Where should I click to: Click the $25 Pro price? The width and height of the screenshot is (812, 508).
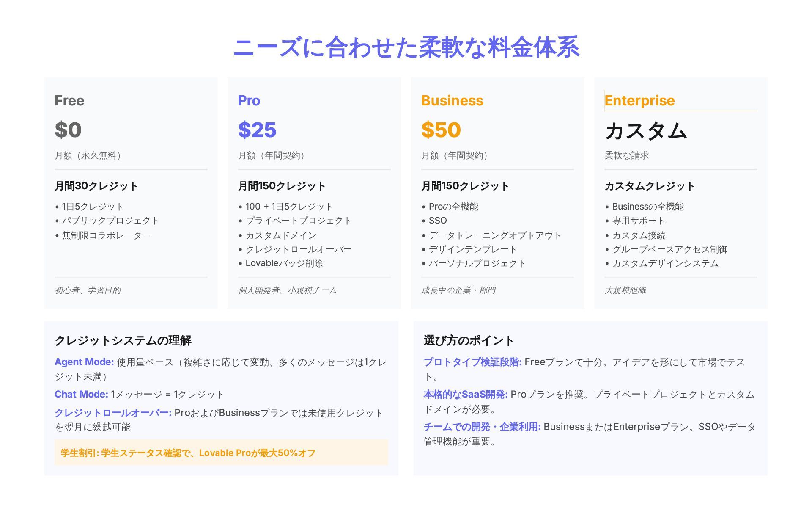[x=257, y=130]
